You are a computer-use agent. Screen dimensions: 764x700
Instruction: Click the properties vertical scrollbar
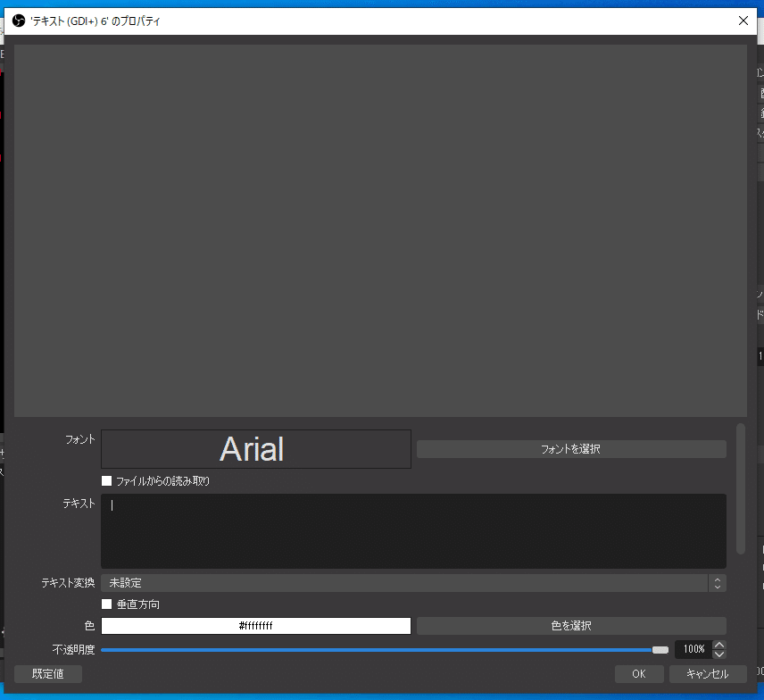pos(741,489)
